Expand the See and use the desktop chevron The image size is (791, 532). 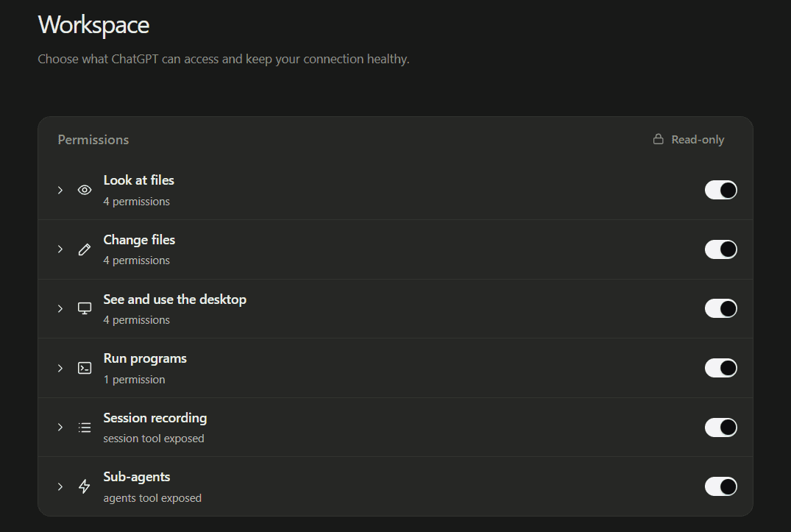(x=60, y=308)
